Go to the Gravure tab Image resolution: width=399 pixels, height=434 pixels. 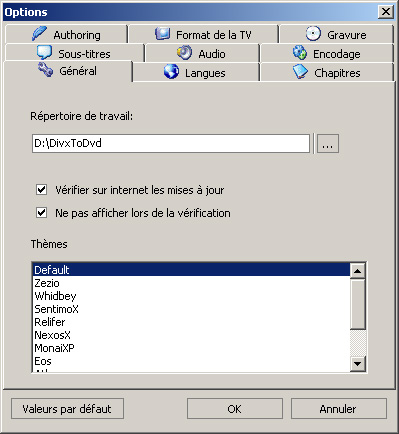pos(336,34)
